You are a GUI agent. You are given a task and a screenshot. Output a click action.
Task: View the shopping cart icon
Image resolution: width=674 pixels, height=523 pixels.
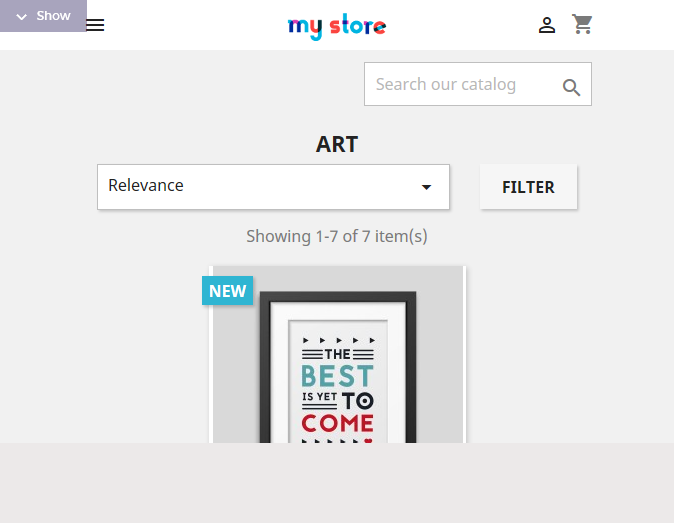point(582,24)
